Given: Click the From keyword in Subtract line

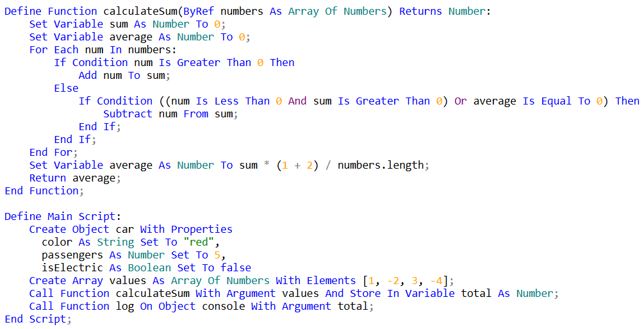Looking at the screenshot, I should pos(196,114).
